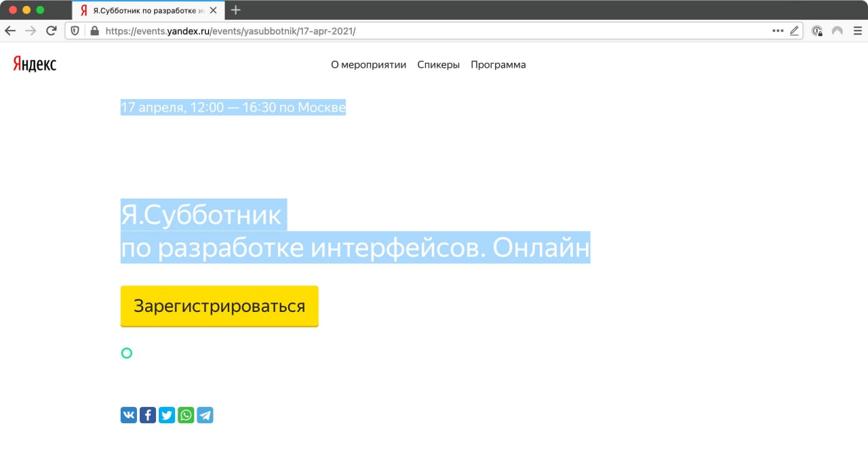Click the green macOS fullscreen button
868x474 pixels.
(40, 9)
